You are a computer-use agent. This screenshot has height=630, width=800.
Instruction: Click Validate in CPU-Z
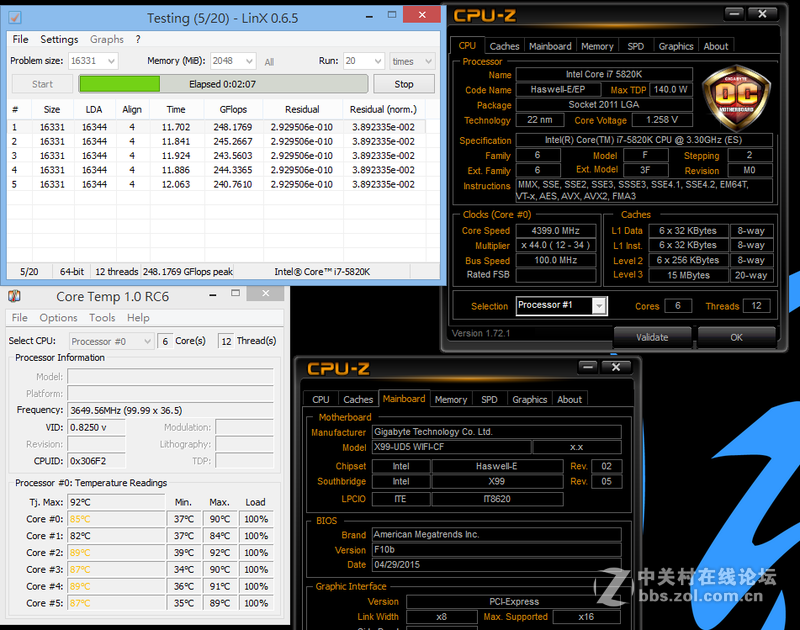652,337
